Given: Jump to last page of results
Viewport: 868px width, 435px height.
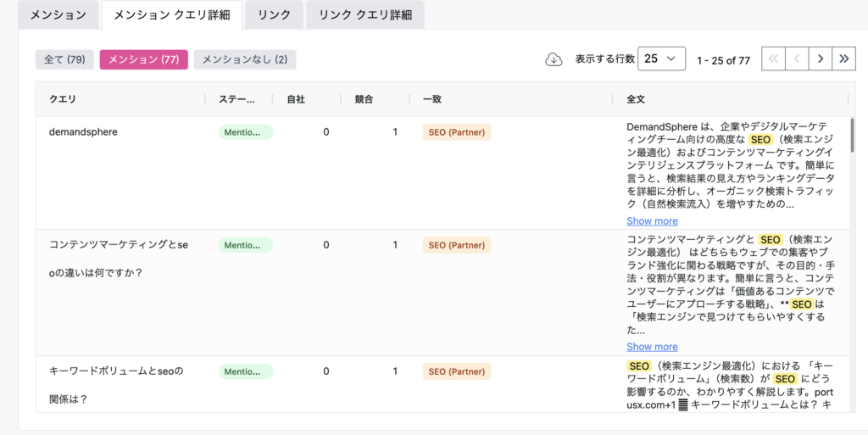Looking at the screenshot, I should coord(843,59).
